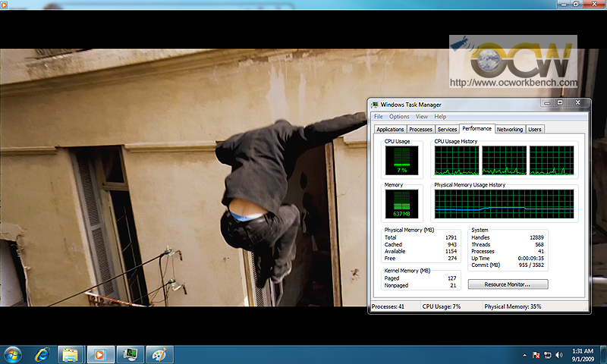Click the Nonpaged value 21
This screenshot has width=607, height=364.
click(x=453, y=285)
